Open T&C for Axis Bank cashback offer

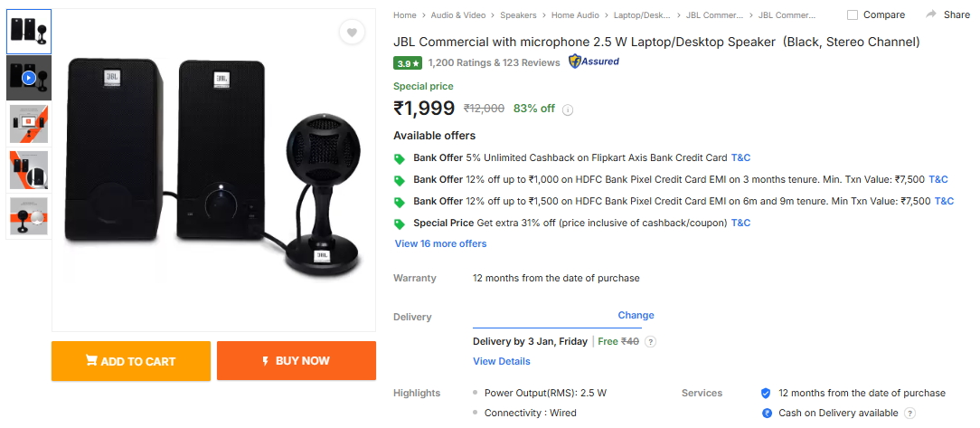[740, 157]
